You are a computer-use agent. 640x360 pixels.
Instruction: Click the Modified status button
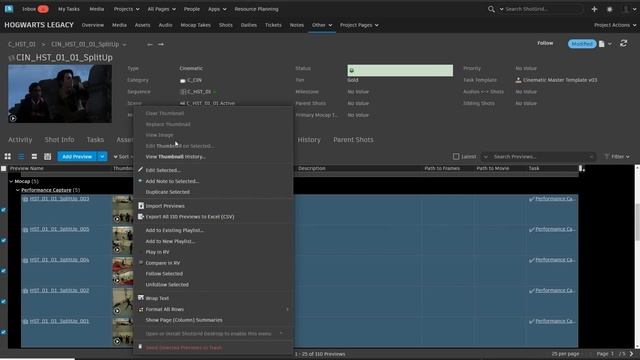point(582,44)
